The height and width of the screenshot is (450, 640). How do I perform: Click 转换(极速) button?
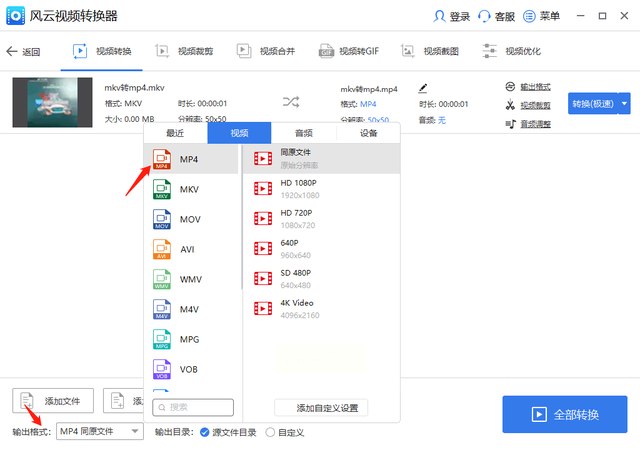point(593,104)
